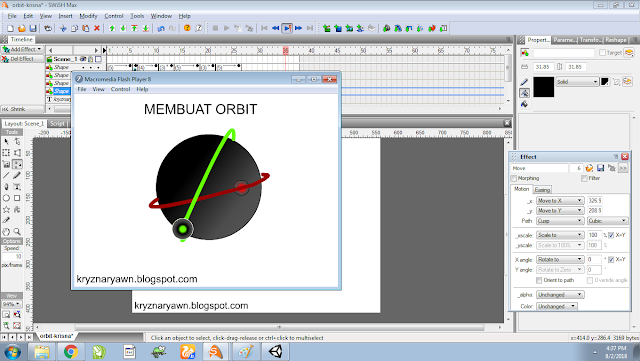Viewport: 640px width, 361px height.
Task: Click the Del Effect button
Action: tap(22, 59)
